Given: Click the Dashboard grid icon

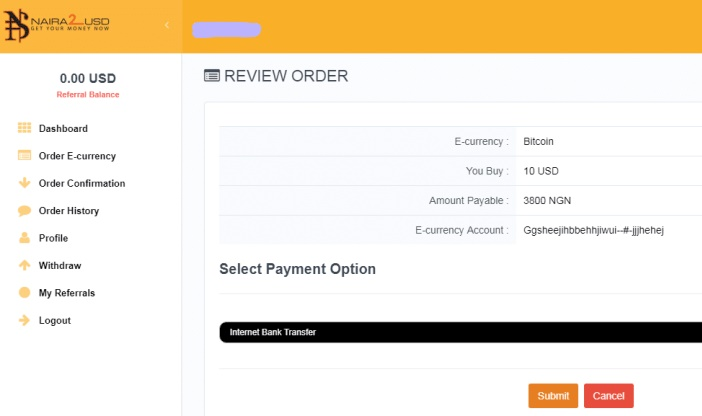Looking at the screenshot, I should [x=24, y=128].
